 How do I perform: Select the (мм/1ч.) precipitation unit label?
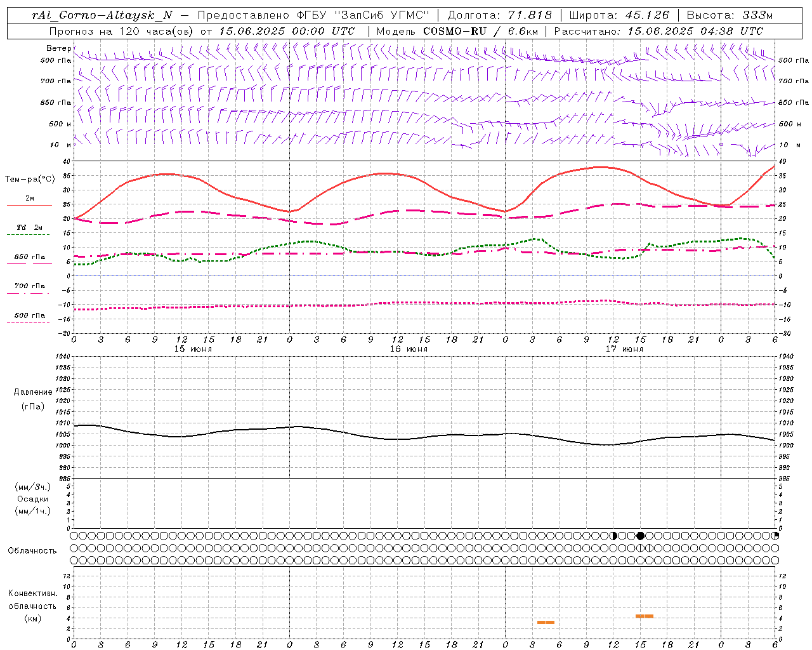tap(33, 511)
